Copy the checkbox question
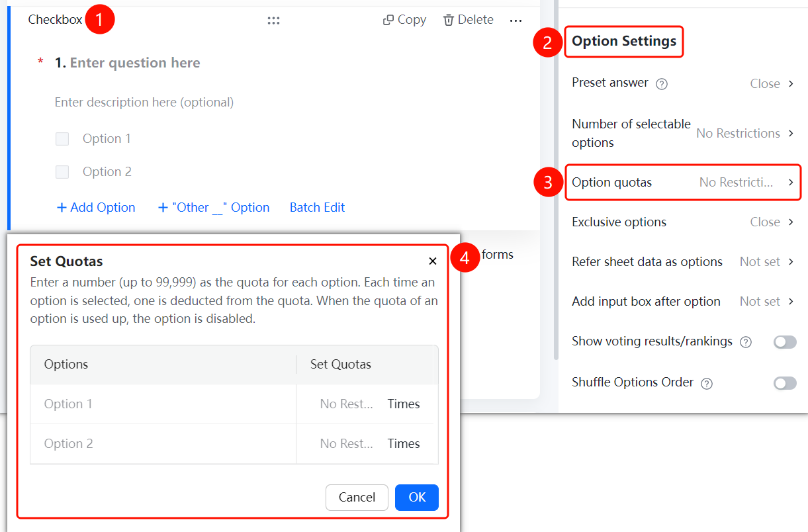 pyautogui.click(x=404, y=20)
